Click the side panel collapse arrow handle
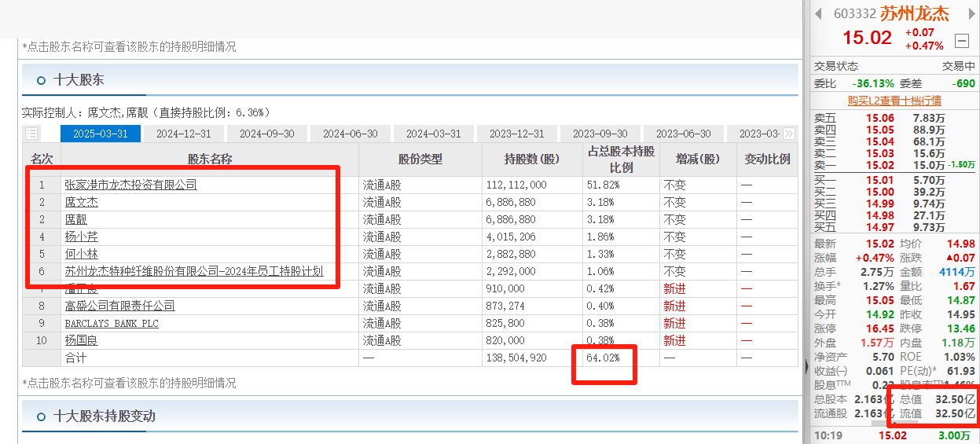This screenshot has width=980, height=444. pos(807,366)
